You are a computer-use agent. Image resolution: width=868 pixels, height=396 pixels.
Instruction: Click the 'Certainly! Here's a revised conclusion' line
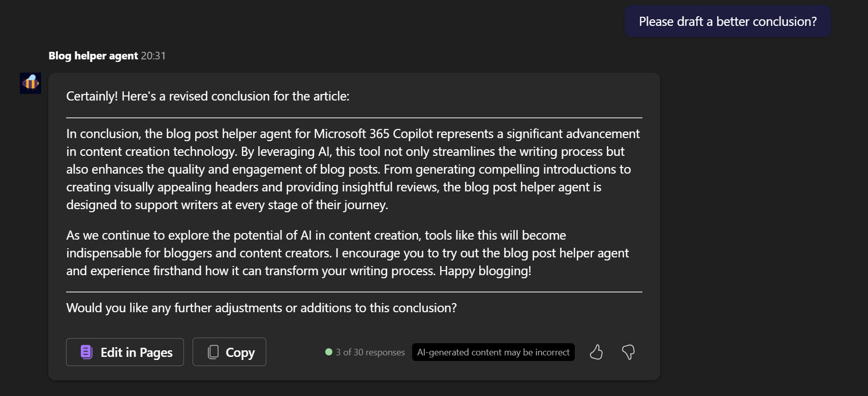point(208,96)
